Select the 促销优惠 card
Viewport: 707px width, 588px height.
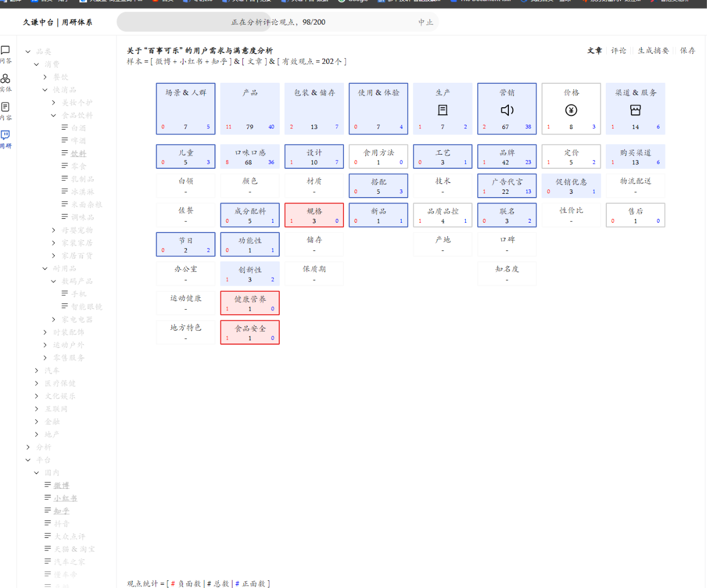pyautogui.click(x=571, y=186)
